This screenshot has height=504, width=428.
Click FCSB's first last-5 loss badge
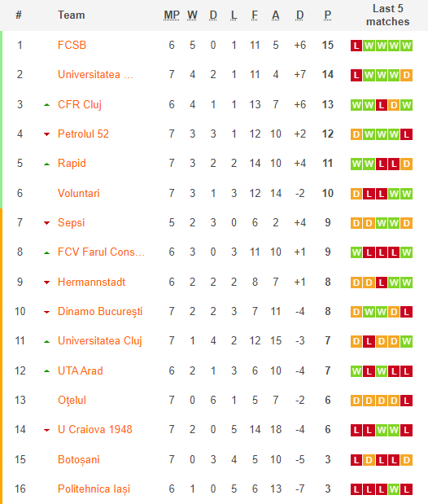(x=356, y=46)
